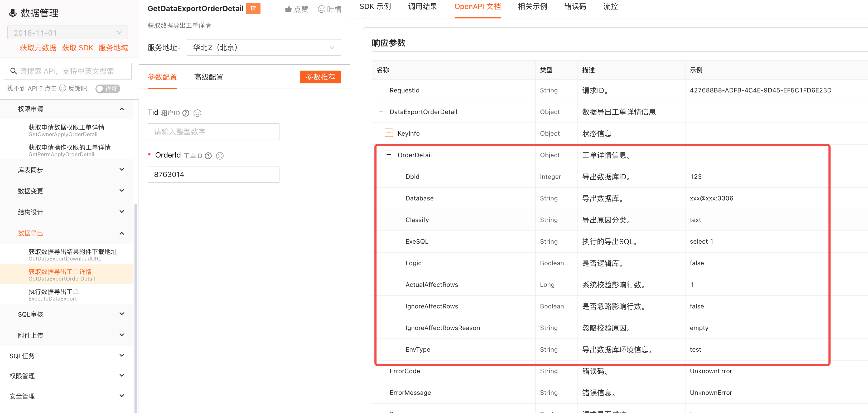
Task: Open GetDataExportDownloadURL API entry
Action: (67, 254)
